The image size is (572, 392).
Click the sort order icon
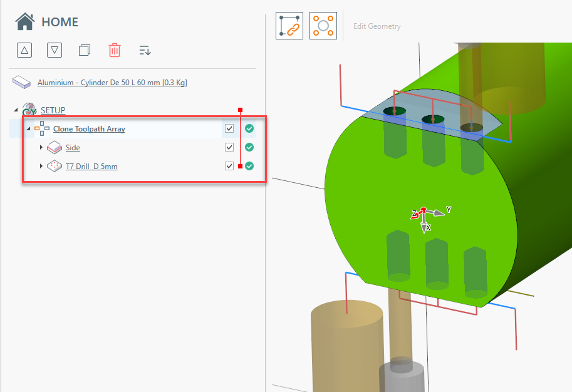pyautogui.click(x=145, y=50)
